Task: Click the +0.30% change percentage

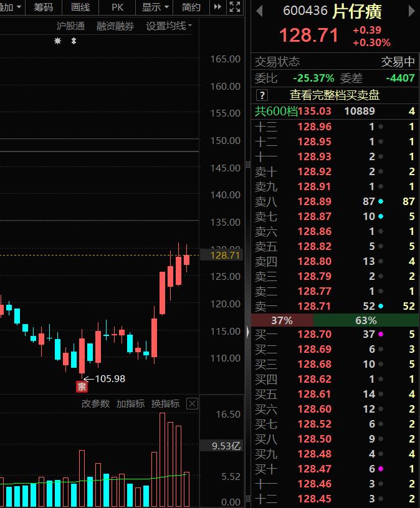Action: tap(371, 42)
